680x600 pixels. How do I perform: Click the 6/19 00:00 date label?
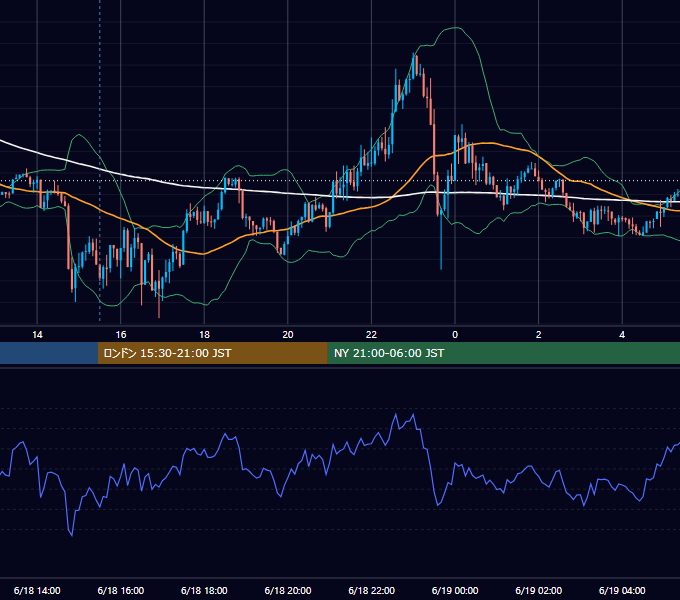click(455, 590)
